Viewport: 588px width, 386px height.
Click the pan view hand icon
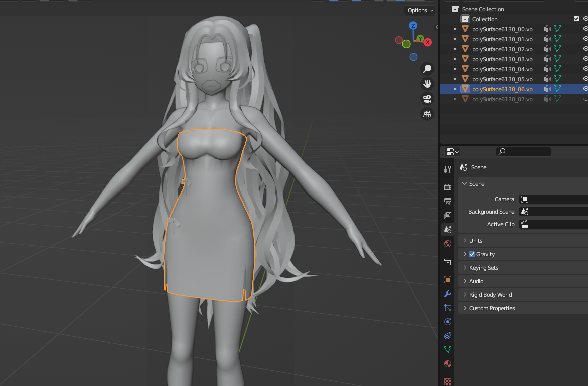pyautogui.click(x=427, y=84)
